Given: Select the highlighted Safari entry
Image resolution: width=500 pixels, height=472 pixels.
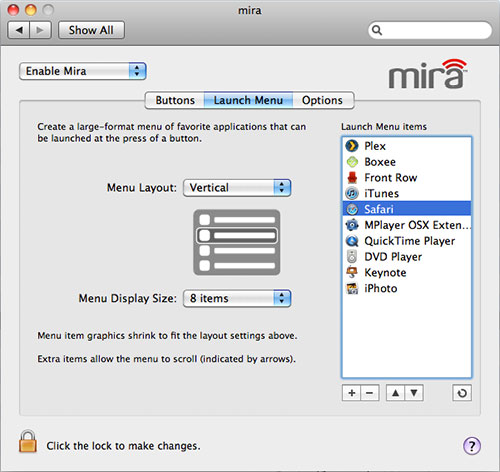Looking at the screenshot, I should coord(407,209).
